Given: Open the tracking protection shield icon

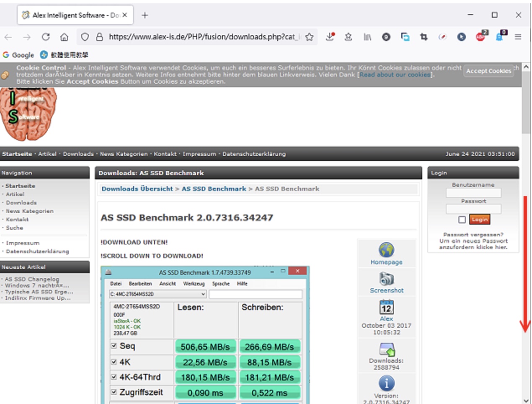Looking at the screenshot, I should click(85, 37).
